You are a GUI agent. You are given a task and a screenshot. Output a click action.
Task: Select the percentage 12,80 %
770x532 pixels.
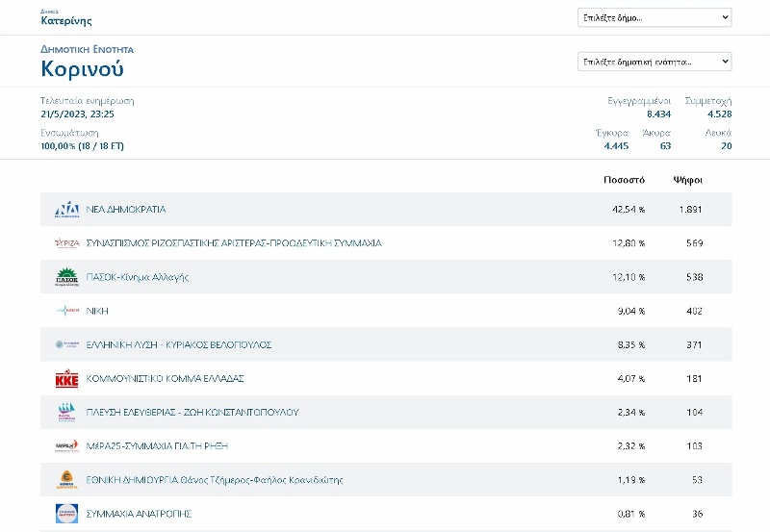[629, 243]
